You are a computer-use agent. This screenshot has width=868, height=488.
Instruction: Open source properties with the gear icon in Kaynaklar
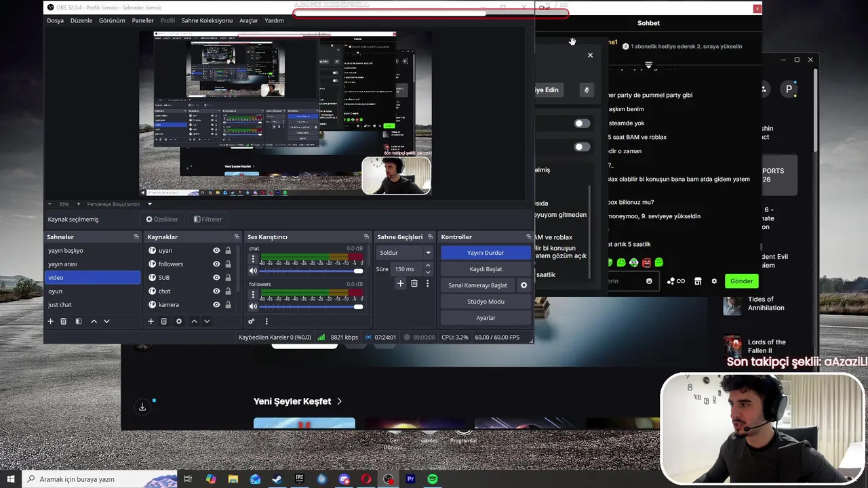point(179,321)
